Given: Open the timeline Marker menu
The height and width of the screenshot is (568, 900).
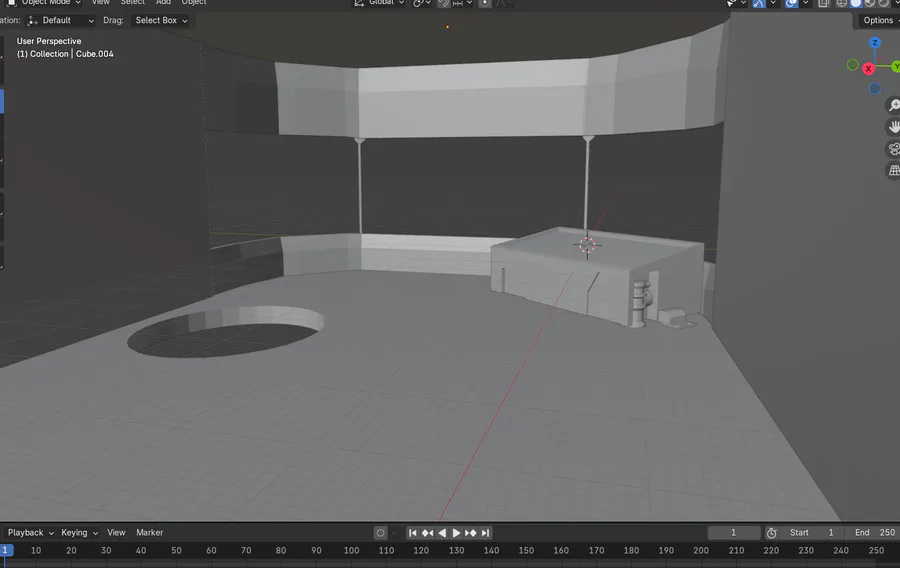Looking at the screenshot, I should point(149,533).
